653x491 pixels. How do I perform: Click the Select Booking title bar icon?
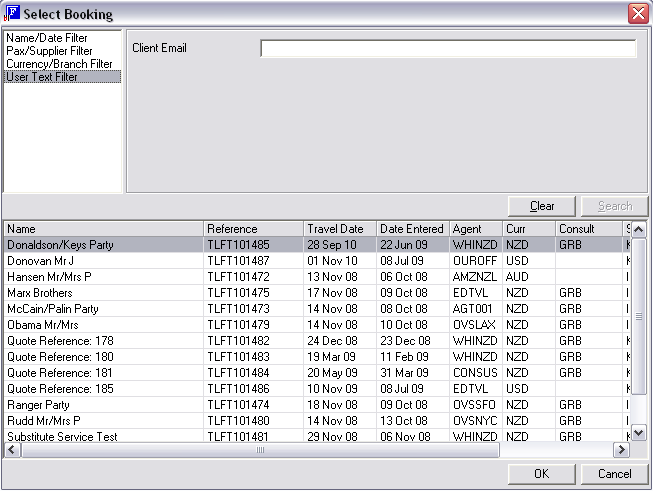(x=13, y=13)
